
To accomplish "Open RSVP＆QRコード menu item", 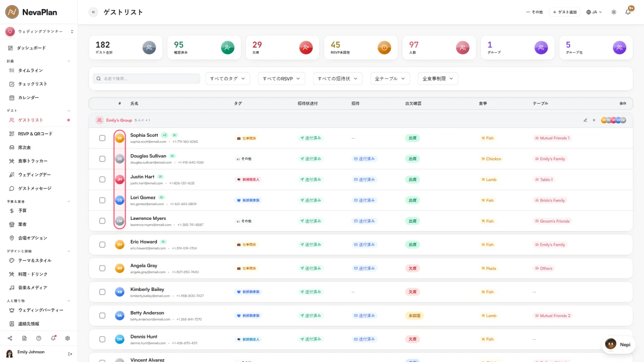I will [x=35, y=134].
